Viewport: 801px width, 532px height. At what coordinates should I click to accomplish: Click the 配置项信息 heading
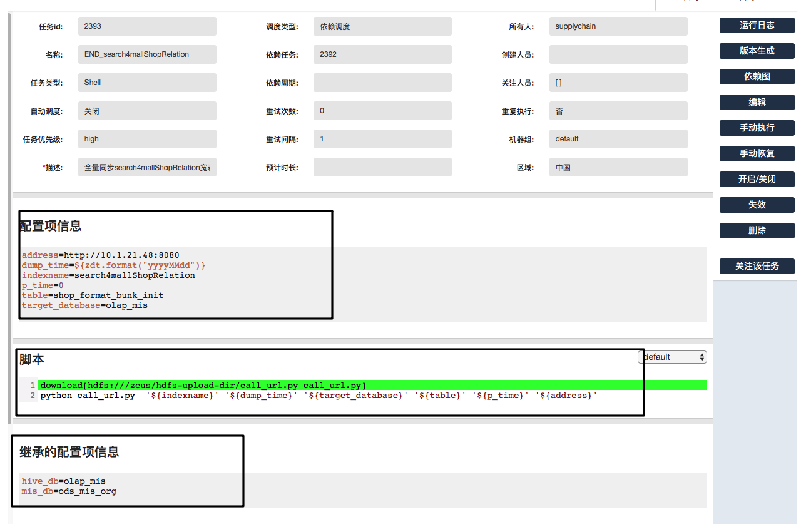coord(50,226)
